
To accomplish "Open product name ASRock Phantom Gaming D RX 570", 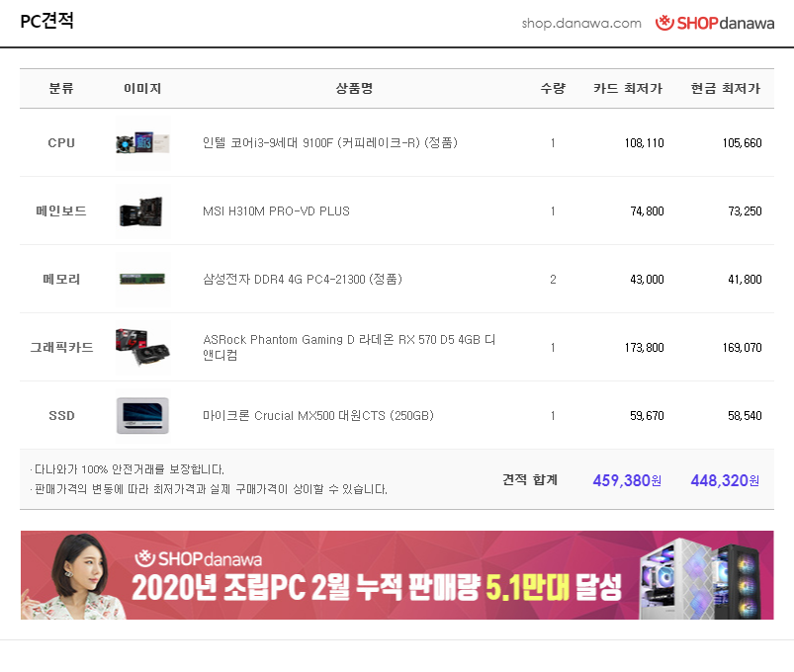I will [349, 347].
